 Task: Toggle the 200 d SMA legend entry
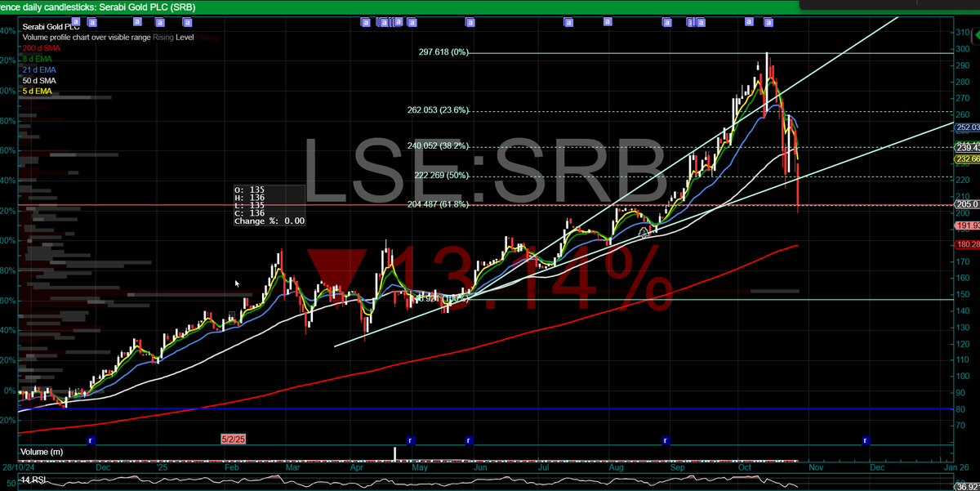[40, 48]
